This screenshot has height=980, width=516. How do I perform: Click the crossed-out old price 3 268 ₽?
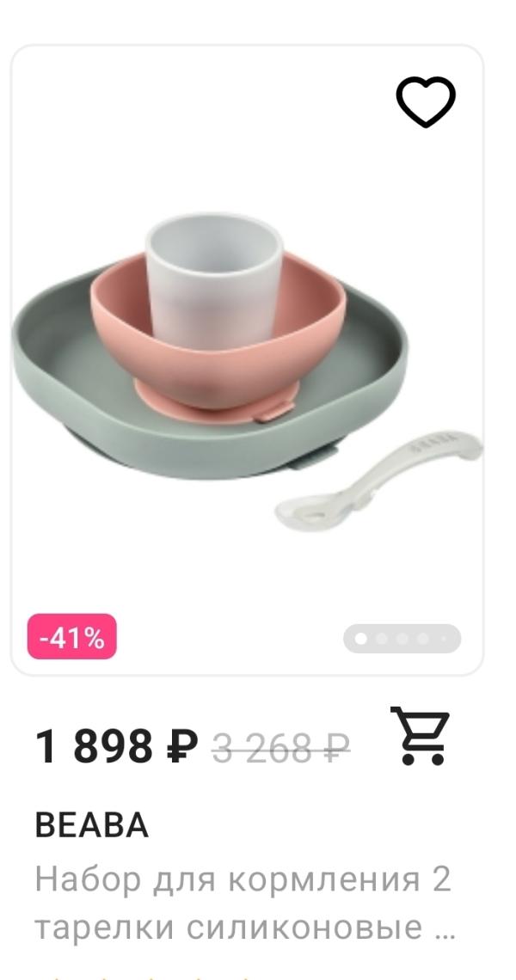point(281,748)
